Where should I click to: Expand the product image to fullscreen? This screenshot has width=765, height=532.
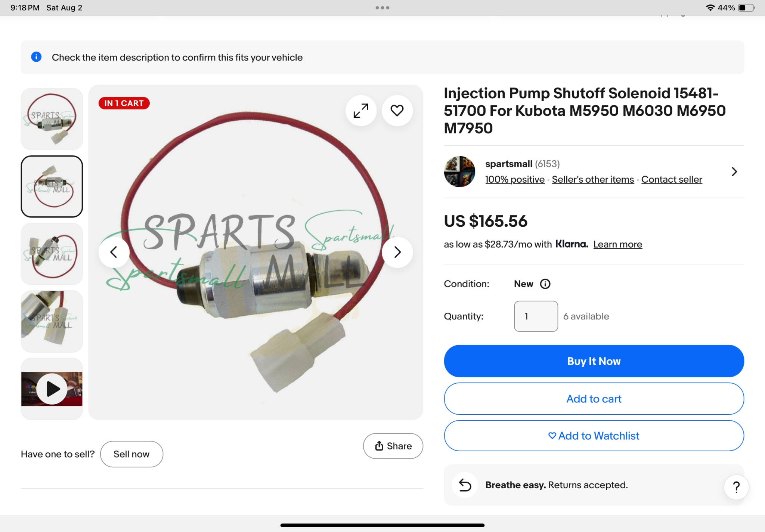pos(361,111)
